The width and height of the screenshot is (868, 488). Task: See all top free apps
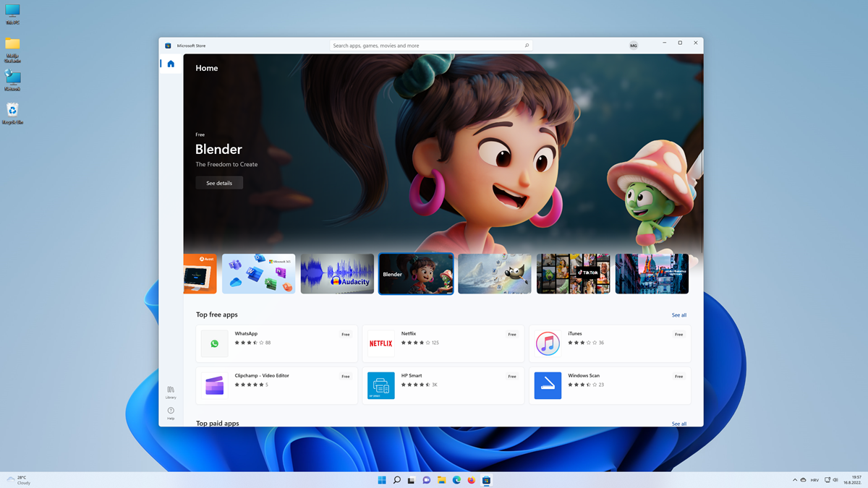point(679,315)
